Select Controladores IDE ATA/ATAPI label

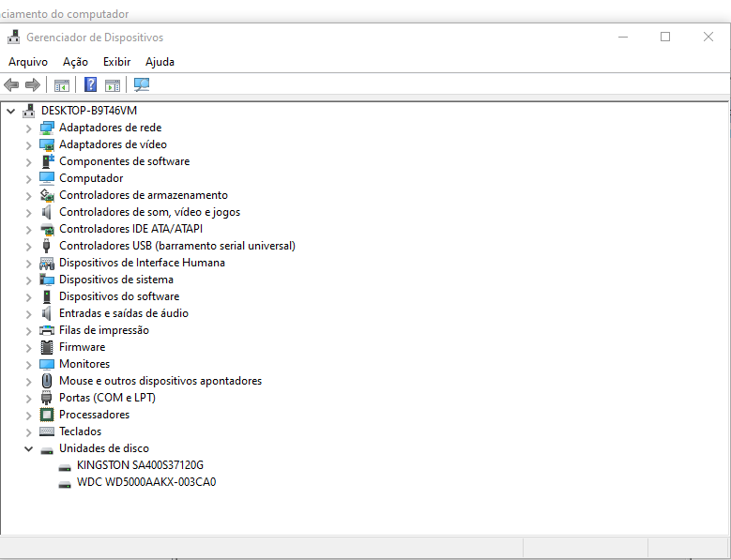pyautogui.click(x=131, y=229)
